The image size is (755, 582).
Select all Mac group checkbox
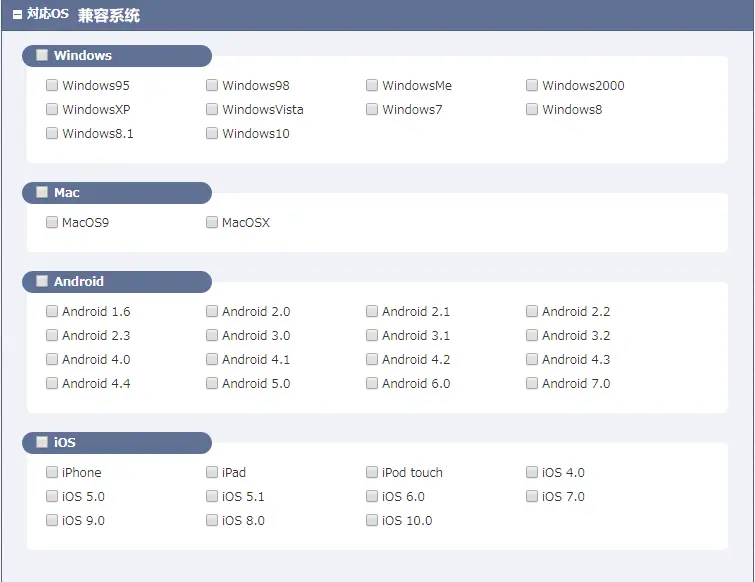tap(42, 193)
